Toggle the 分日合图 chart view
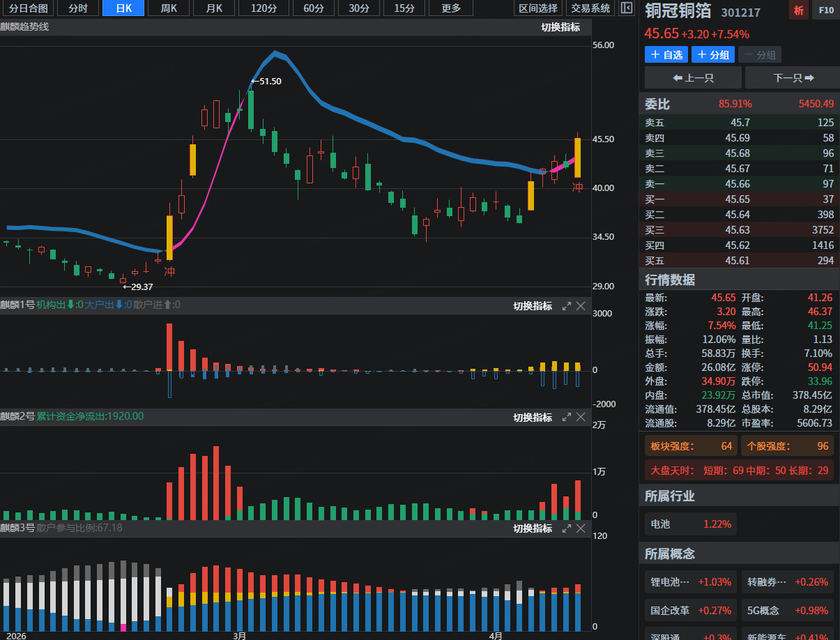Image resolution: width=840 pixels, height=640 pixels. 28,8
